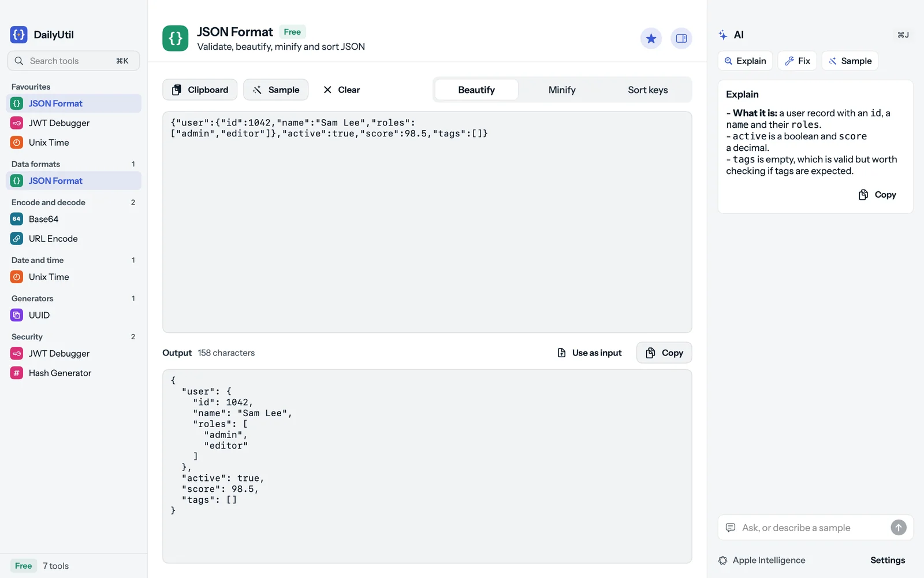Click the Favourites section header

[31, 87]
